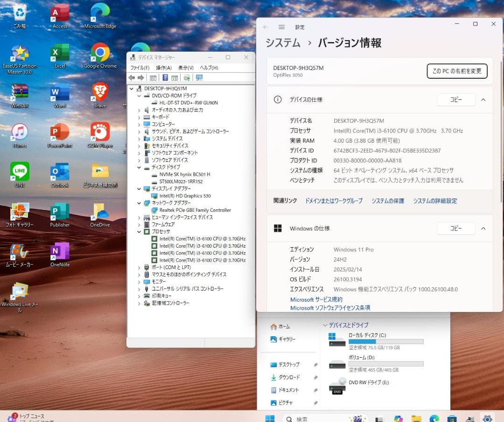Open Copilot from the taskbar
The width and height of the screenshot is (504, 422).
coord(399,418)
